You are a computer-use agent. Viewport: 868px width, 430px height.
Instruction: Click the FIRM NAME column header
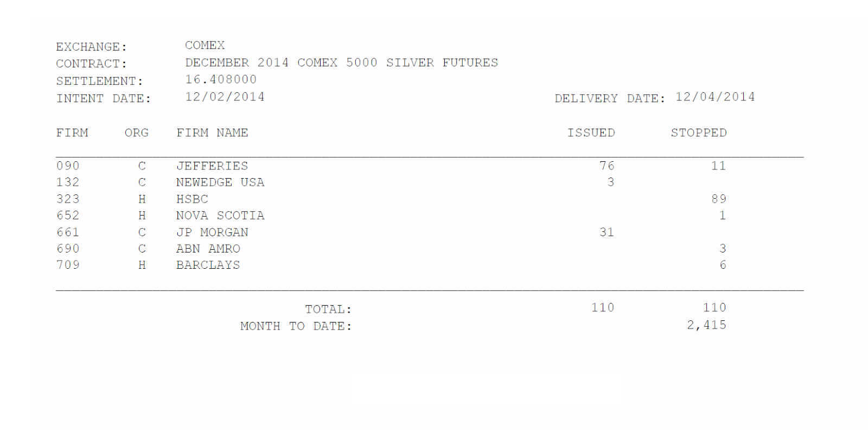[212, 133]
